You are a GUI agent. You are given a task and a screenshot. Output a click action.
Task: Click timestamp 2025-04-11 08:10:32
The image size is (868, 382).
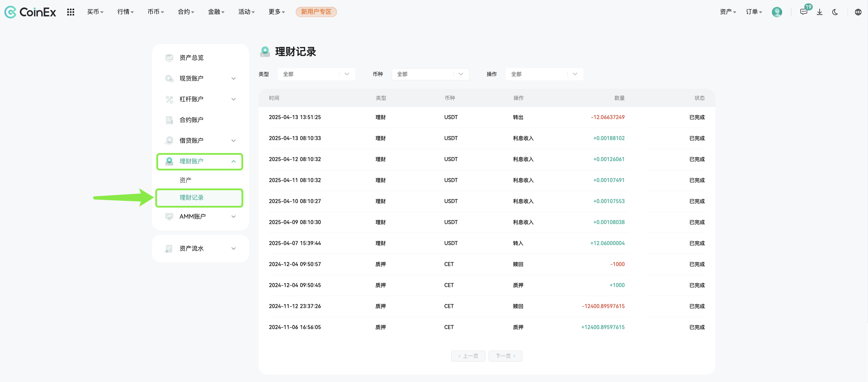pos(295,180)
